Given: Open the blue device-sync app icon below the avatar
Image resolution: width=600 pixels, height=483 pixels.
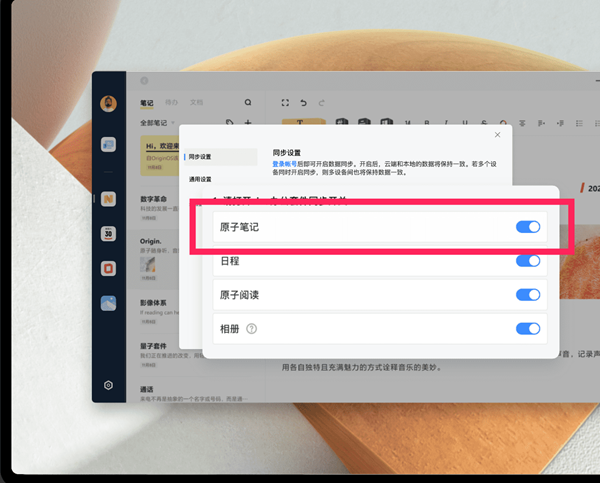Looking at the screenshot, I should click(x=108, y=145).
